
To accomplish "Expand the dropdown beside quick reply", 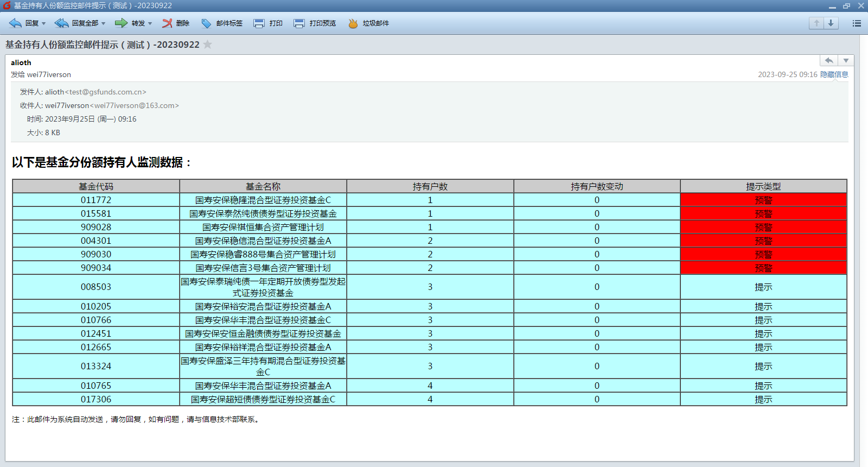I will pos(846,60).
